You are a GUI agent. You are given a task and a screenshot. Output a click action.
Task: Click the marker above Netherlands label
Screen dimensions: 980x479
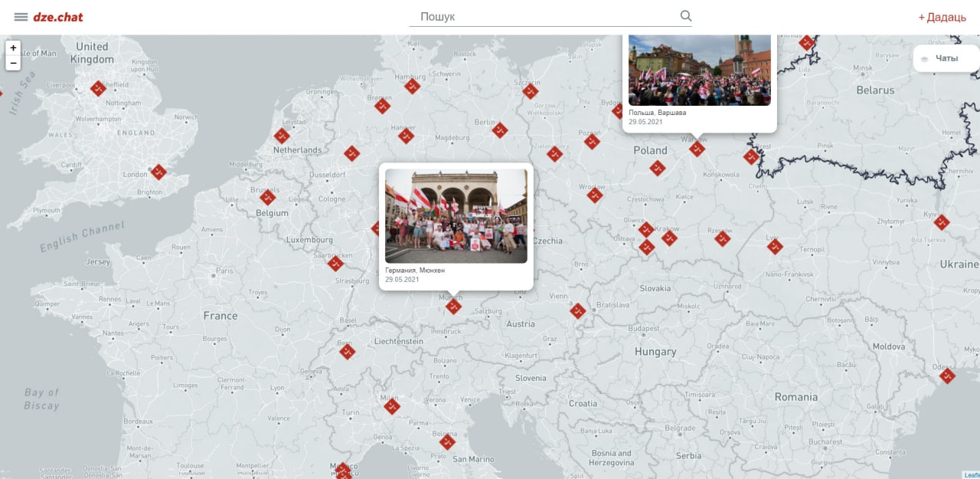(x=282, y=136)
